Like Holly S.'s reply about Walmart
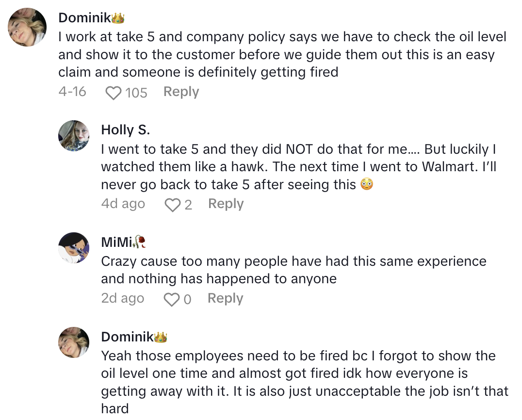522x420 pixels. [x=172, y=205]
